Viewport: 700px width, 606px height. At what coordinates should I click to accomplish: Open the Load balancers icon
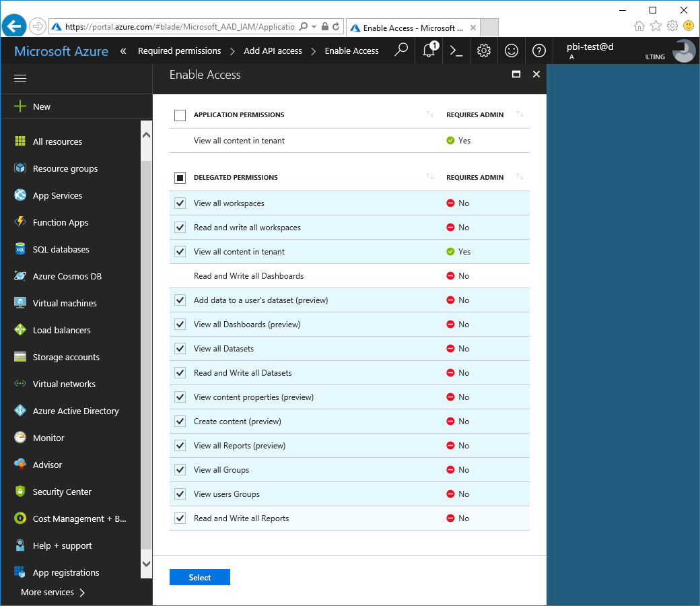(20, 330)
